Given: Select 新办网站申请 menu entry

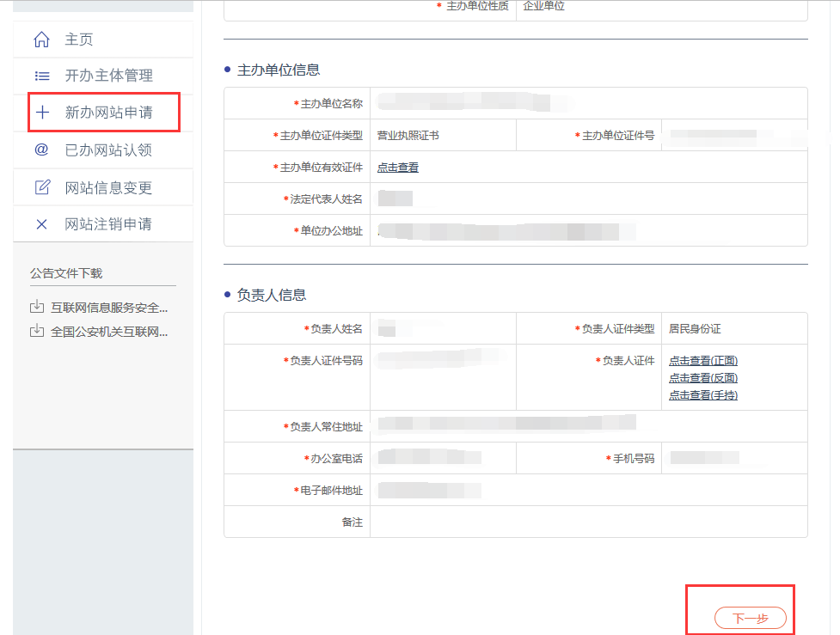Looking at the screenshot, I should pyautogui.click(x=108, y=113).
